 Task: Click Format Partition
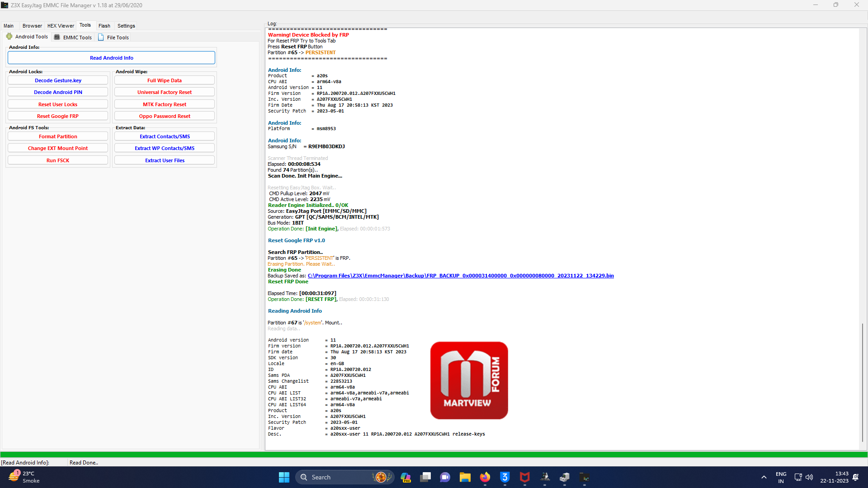coord(58,136)
